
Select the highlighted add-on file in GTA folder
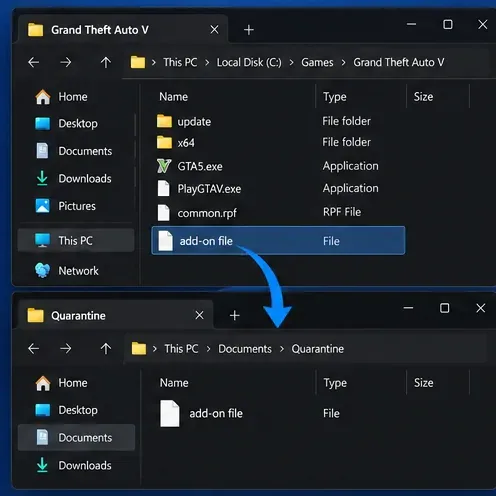(278, 241)
